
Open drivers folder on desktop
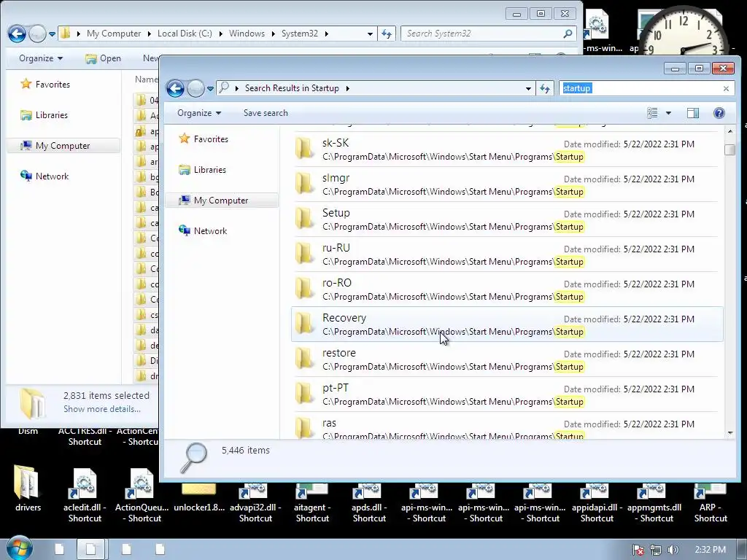tap(28, 489)
